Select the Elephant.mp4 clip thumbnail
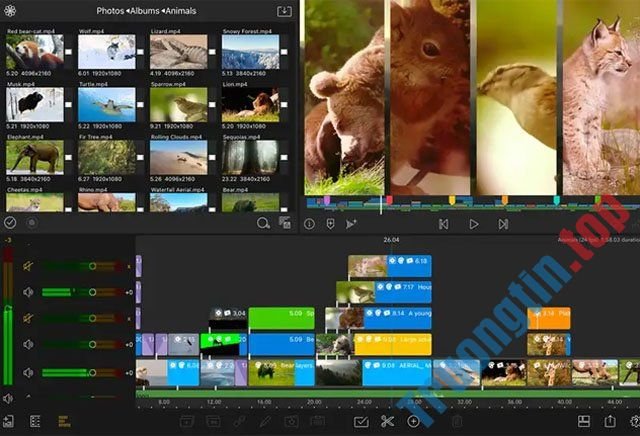The image size is (640, 436). click(x=35, y=157)
